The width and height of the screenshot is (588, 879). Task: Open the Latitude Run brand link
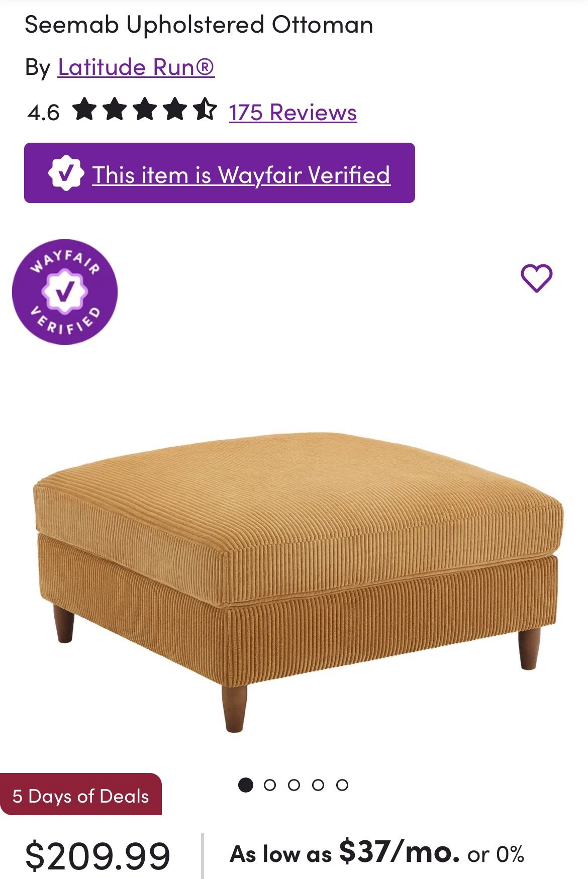point(136,67)
